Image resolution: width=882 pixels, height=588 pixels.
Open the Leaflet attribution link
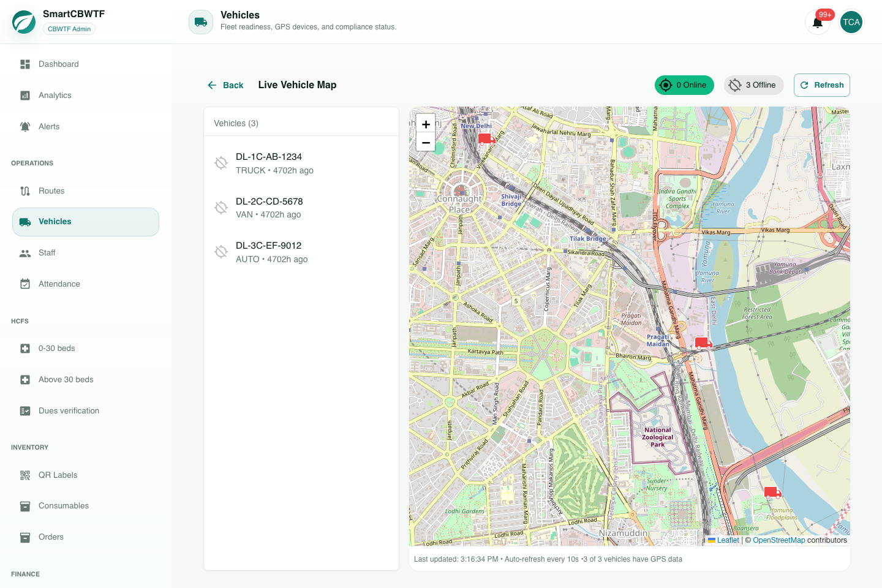728,540
